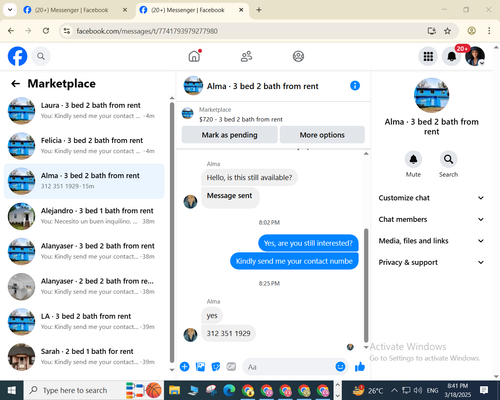Mute the Alma conversation
500x400 pixels.
pyautogui.click(x=413, y=159)
